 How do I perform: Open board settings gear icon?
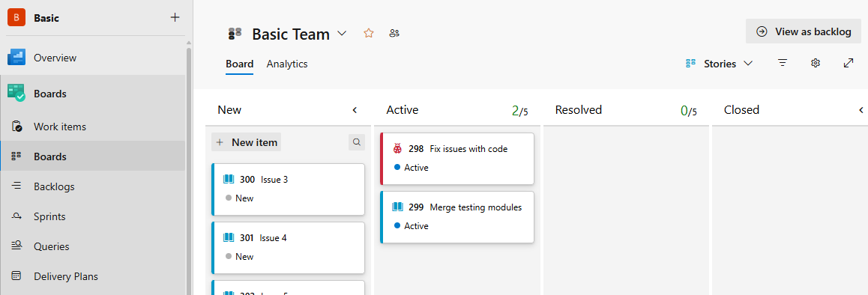click(x=815, y=64)
